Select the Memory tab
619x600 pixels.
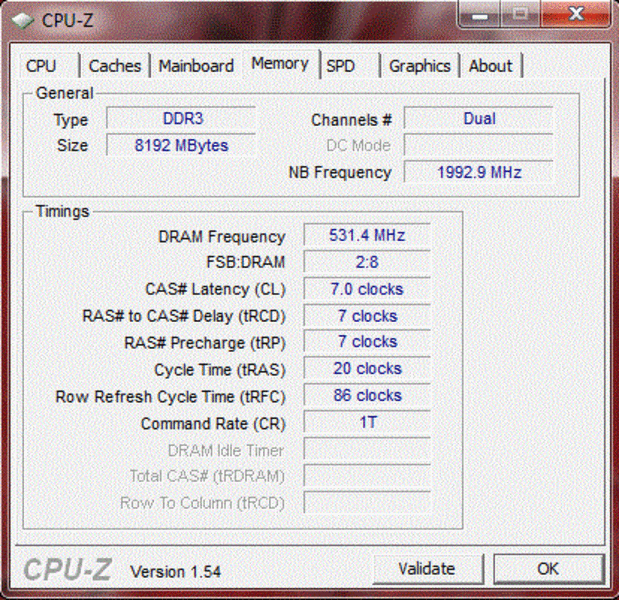[x=280, y=64]
